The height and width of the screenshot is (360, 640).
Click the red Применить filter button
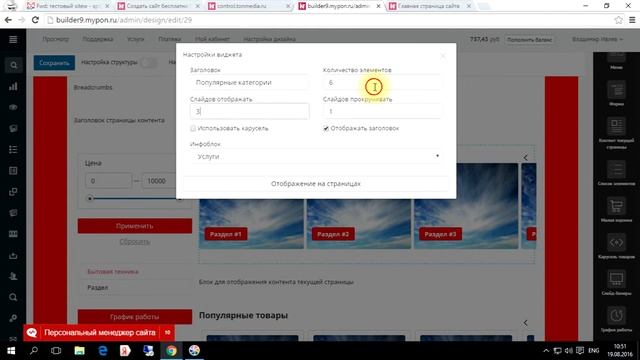coord(135,226)
